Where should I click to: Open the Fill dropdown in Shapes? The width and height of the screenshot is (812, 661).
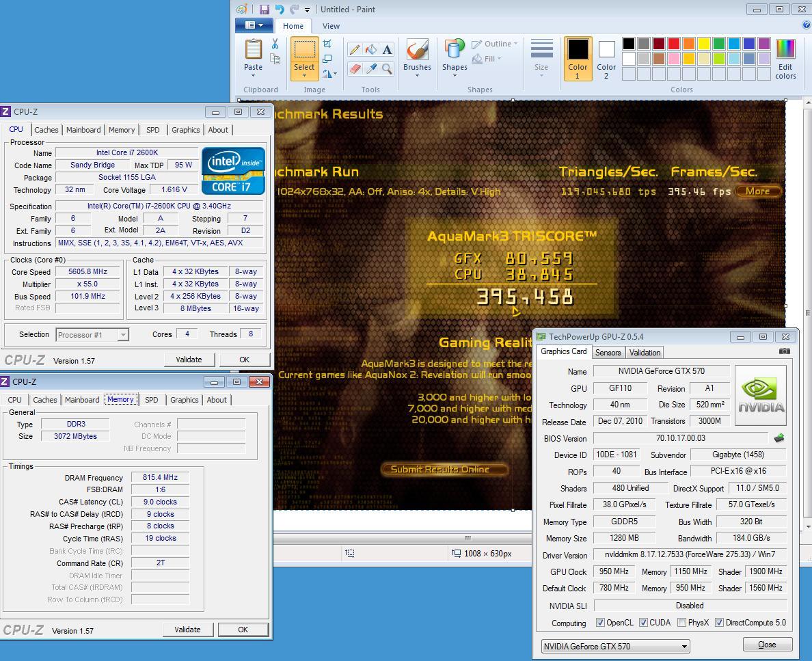486,59
